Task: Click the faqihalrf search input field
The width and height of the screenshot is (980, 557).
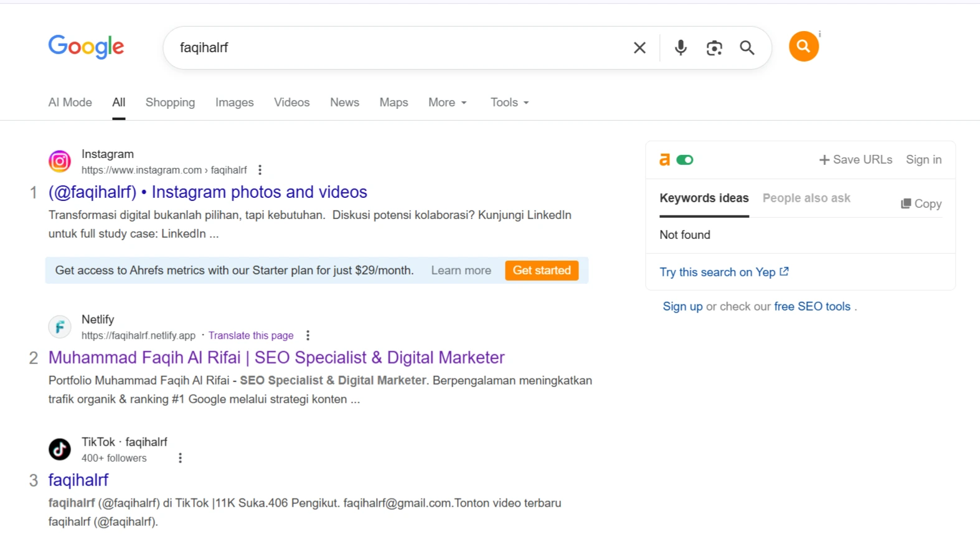Action: pyautogui.click(x=398, y=48)
